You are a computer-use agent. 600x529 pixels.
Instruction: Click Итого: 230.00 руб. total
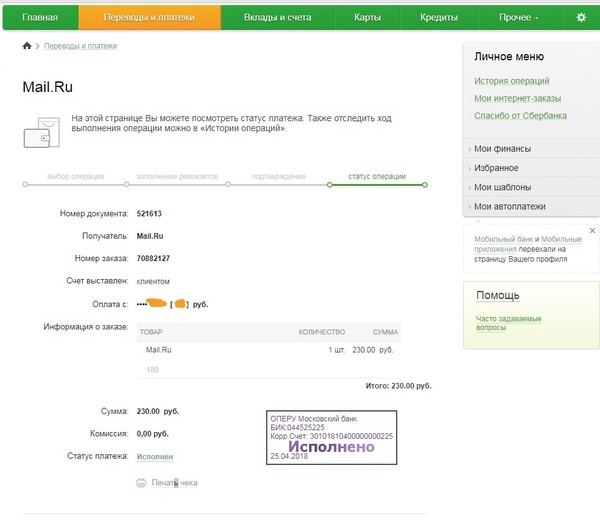point(398,386)
